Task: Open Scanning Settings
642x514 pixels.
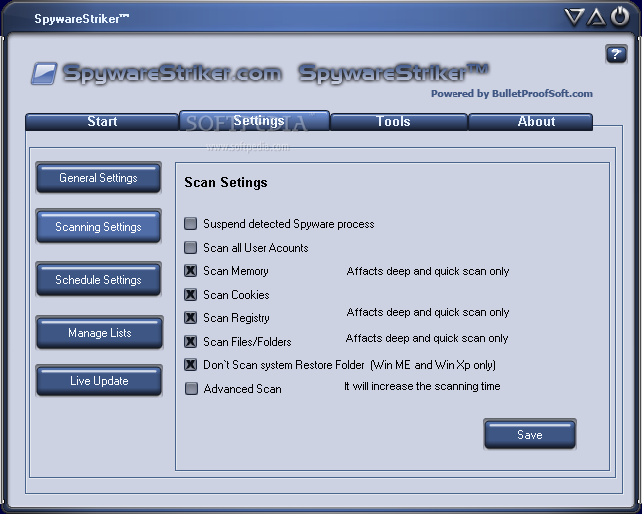Action: [98, 226]
